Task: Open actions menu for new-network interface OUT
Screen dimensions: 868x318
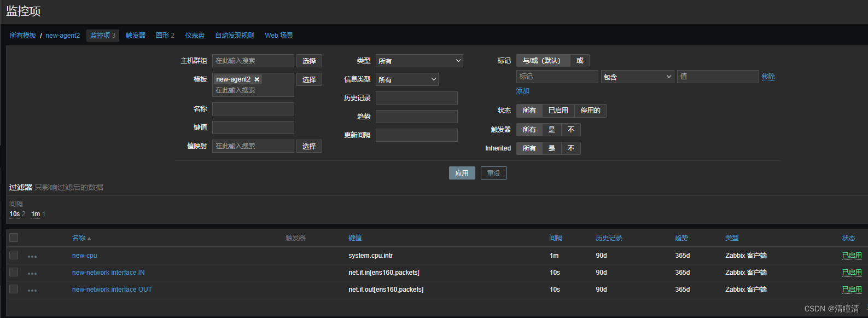Action: (x=32, y=290)
